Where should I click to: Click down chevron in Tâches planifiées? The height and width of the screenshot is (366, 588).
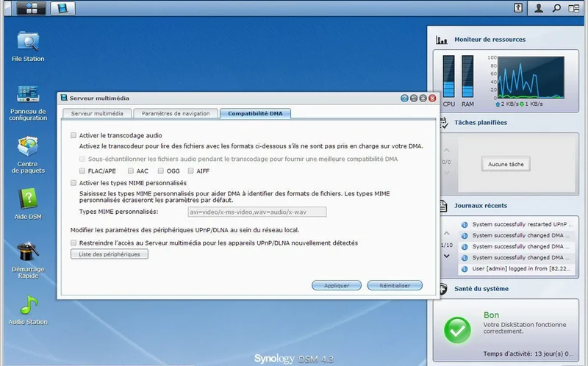point(446,173)
